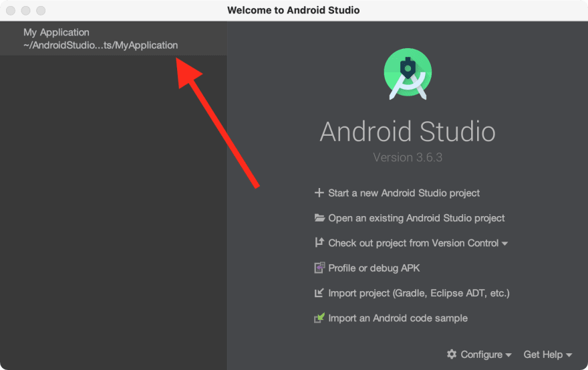The width and height of the screenshot is (588, 370).
Task: Click the import code sample icon
Action: (x=319, y=318)
